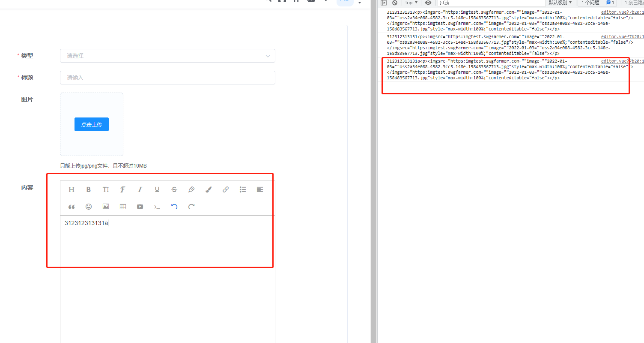The height and width of the screenshot is (343, 644).
Task: Open the list formatting tool
Action: (x=243, y=190)
